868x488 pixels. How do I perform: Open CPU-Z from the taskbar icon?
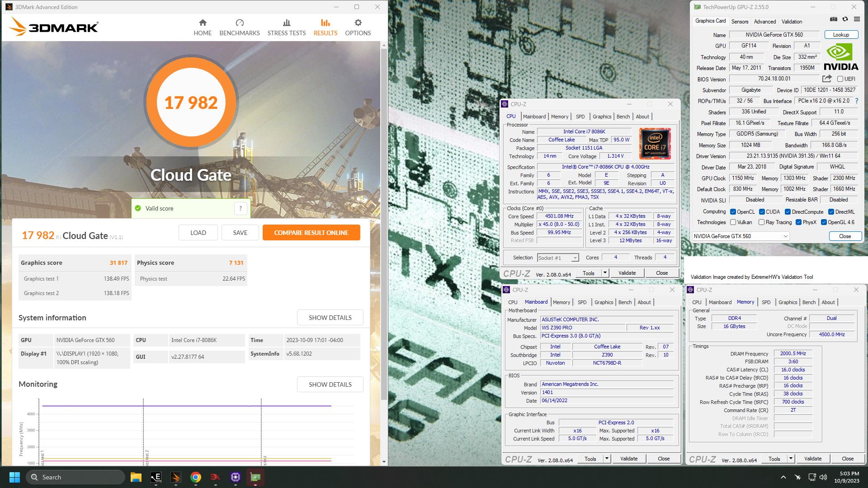[235, 477]
